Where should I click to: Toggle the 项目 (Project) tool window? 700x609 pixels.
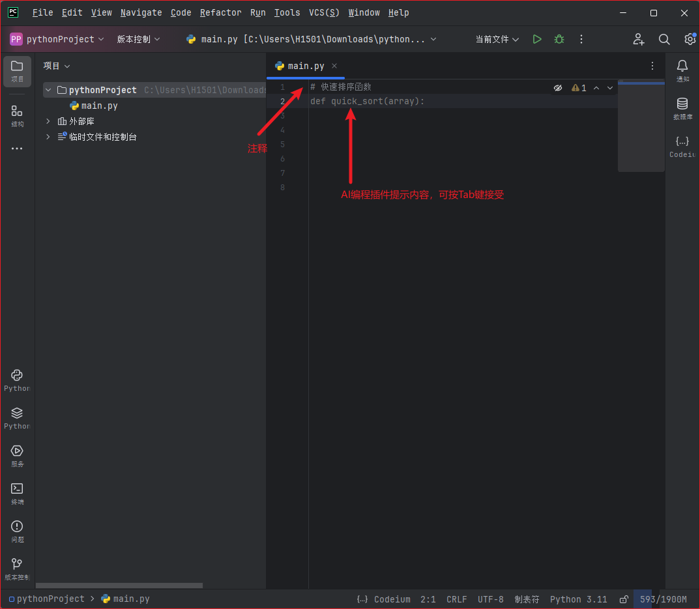tap(17, 72)
